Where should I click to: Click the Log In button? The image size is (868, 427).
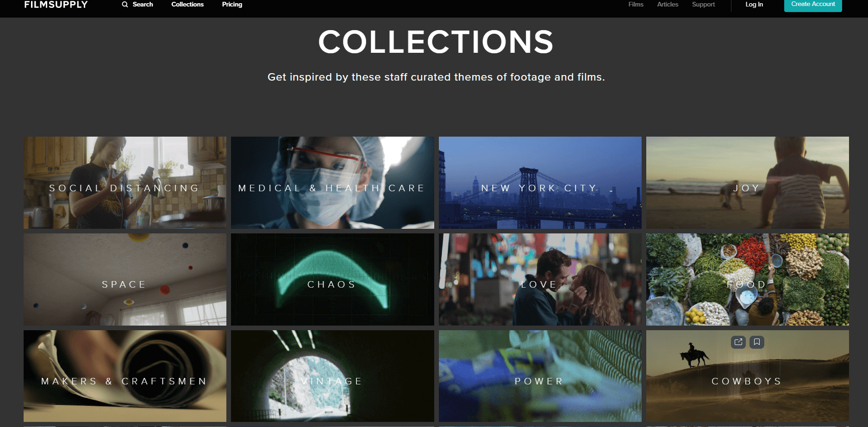click(754, 4)
